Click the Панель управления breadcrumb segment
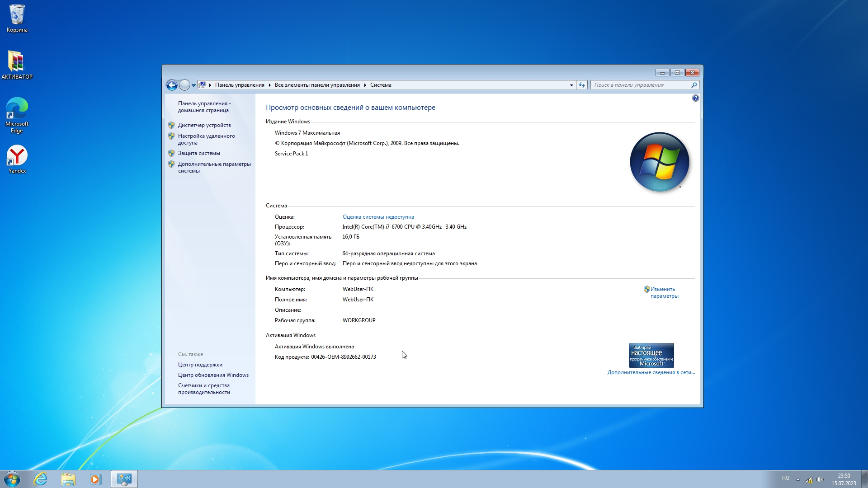Viewport: 868px width, 488px height. point(240,85)
